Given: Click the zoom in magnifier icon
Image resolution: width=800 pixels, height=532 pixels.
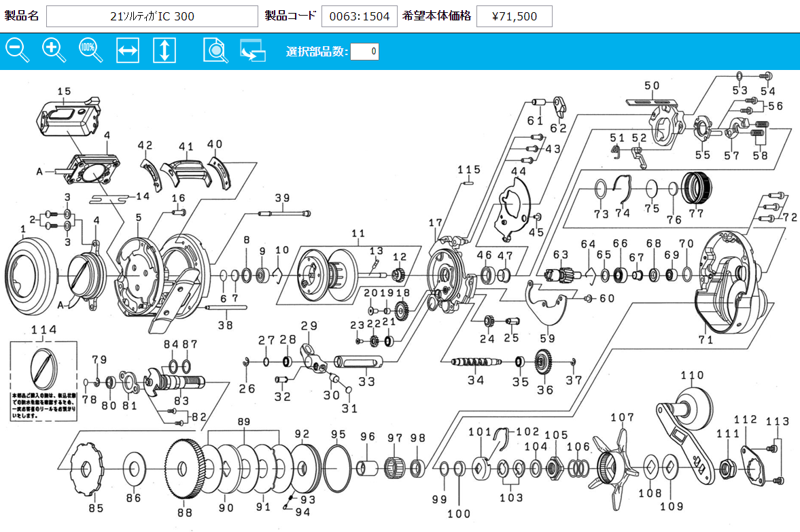Looking at the screenshot, I should pos(54,50).
